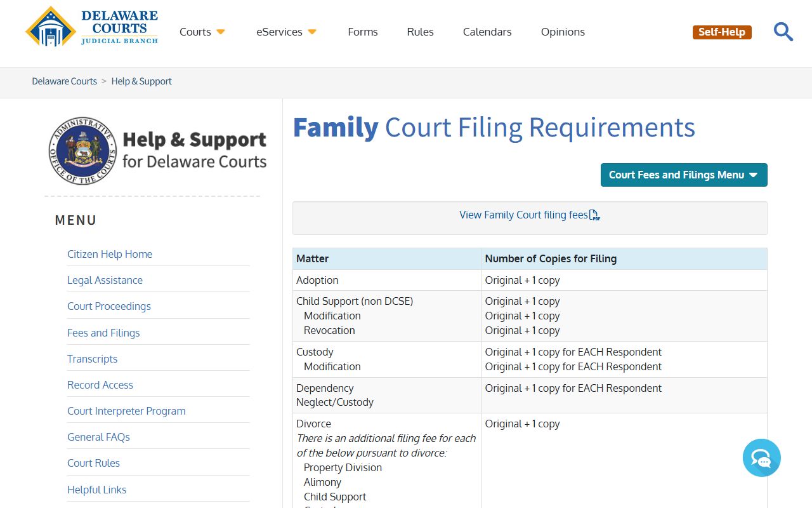Click the Help & Support for Delaware Courts heading
This screenshot has width=812, height=508.
click(x=194, y=150)
